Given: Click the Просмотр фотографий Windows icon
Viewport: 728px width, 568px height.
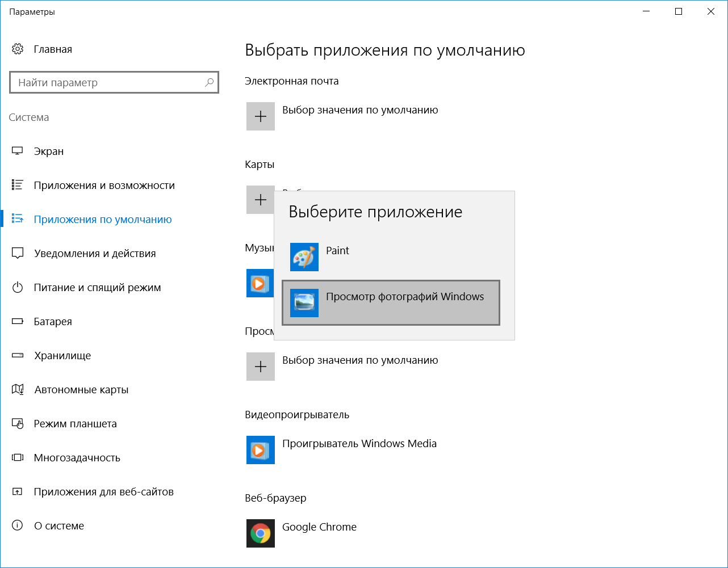Looking at the screenshot, I should pyautogui.click(x=304, y=303).
